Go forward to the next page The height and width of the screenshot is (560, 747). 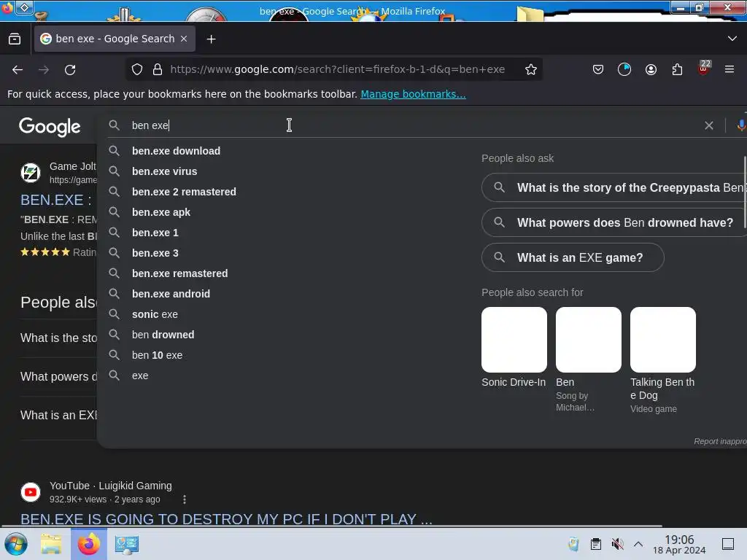pyautogui.click(x=44, y=69)
